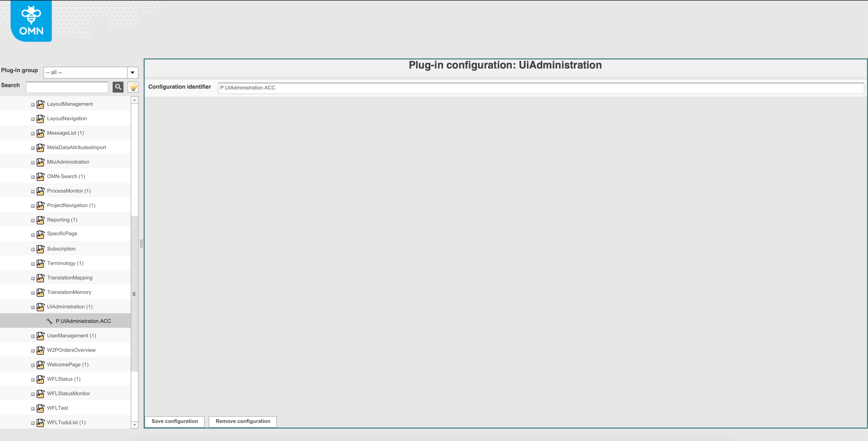Screen dimensions: 868x441
Task: Click the lightbulb hint icon
Action: click(x=133, y=87)
